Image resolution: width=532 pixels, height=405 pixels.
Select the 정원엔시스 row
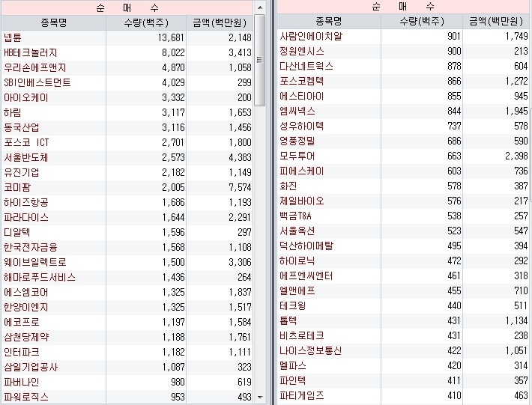[x=403, y=51]
